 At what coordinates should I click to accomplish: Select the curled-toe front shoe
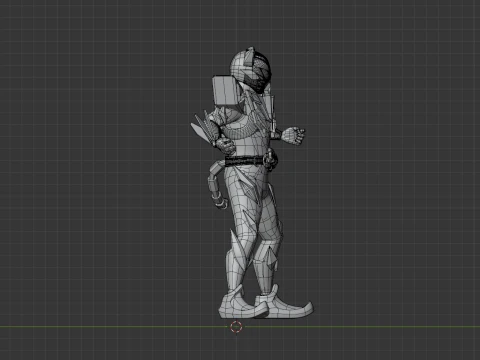(x=284, y=303)
